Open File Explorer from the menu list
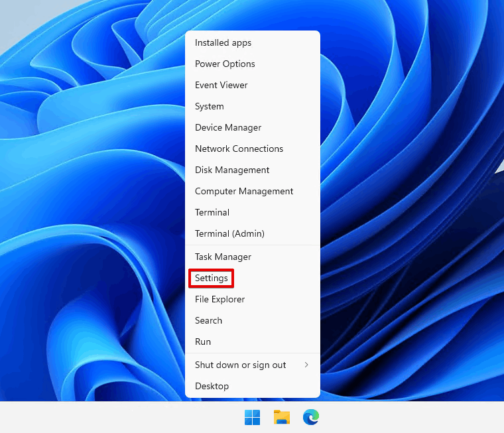 tap(252, 299)
